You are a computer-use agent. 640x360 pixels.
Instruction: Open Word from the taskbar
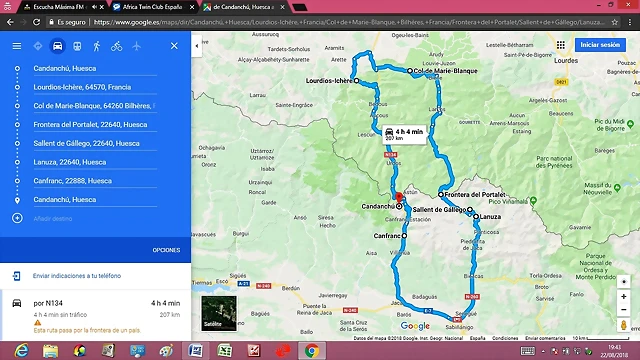(196, 351)
